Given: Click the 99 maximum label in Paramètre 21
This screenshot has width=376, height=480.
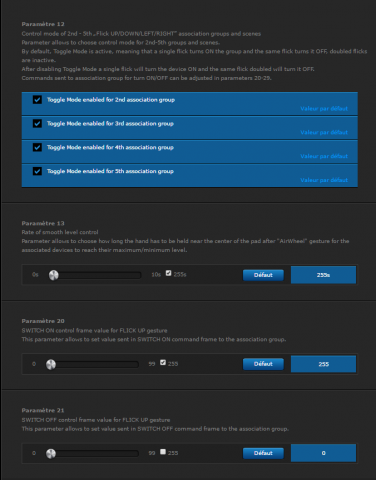Looking at the screenshot, I should (x=152, y=453).
